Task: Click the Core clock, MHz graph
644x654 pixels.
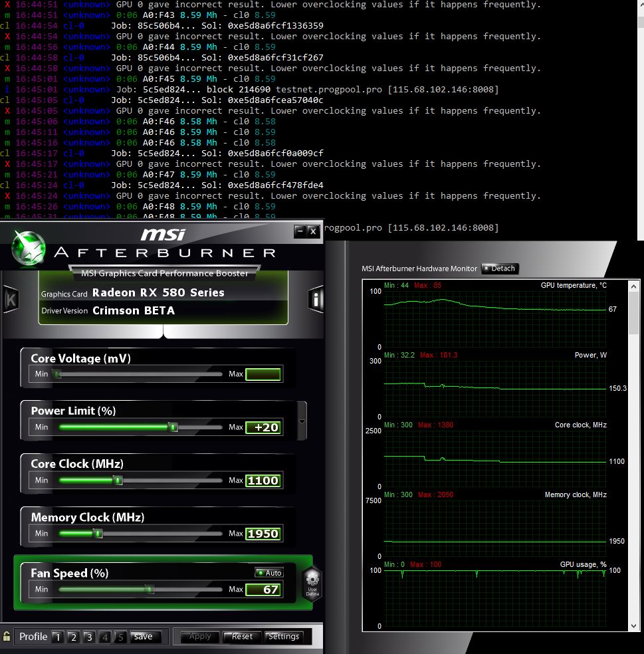Action: (495, 459)
